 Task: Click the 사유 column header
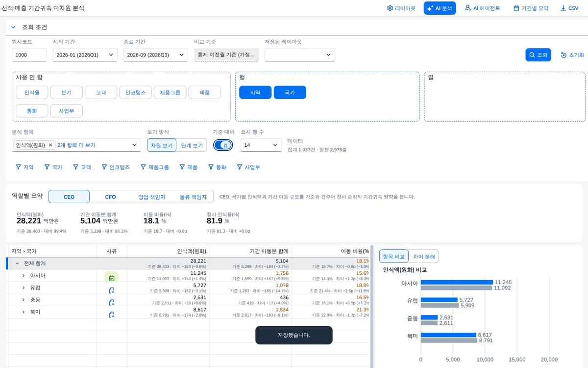(112, 251)
